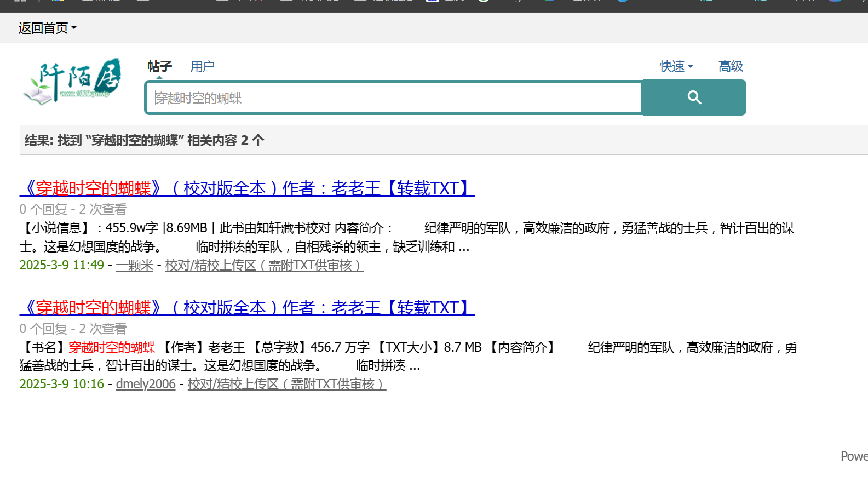Open the first 穿越时空的蝴蝶 result title

point(247,188)
